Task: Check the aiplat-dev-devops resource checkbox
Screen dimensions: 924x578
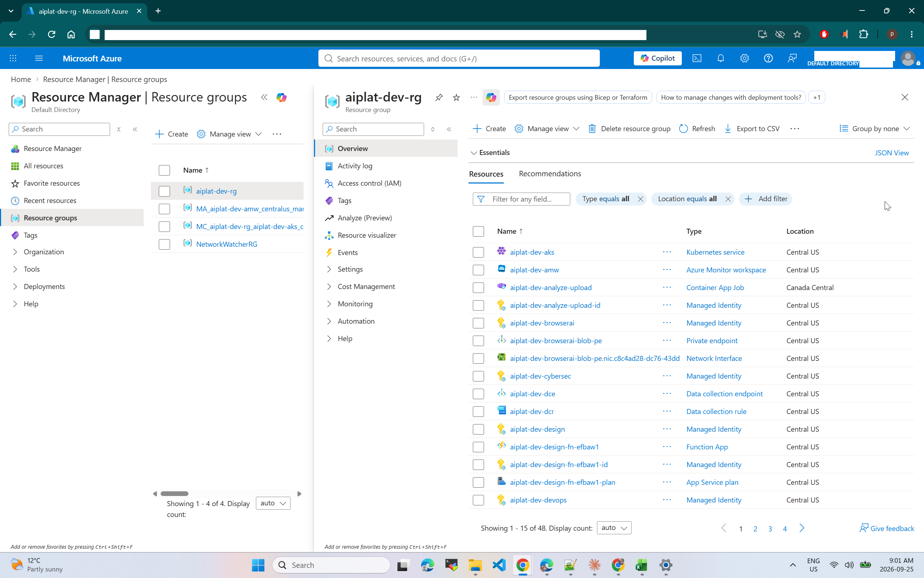Action: click(478, 500)
